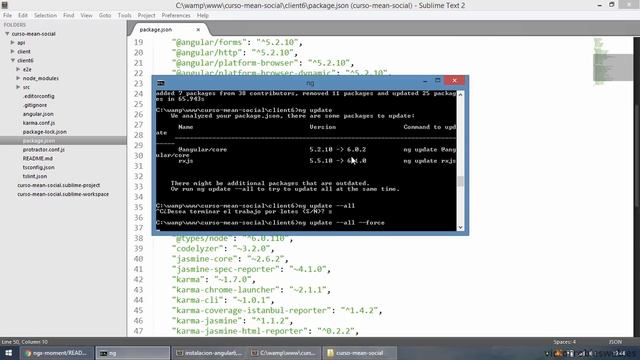
Task: Open tsconfig.json in the sidebar
Action: click(x=38, y=167)
